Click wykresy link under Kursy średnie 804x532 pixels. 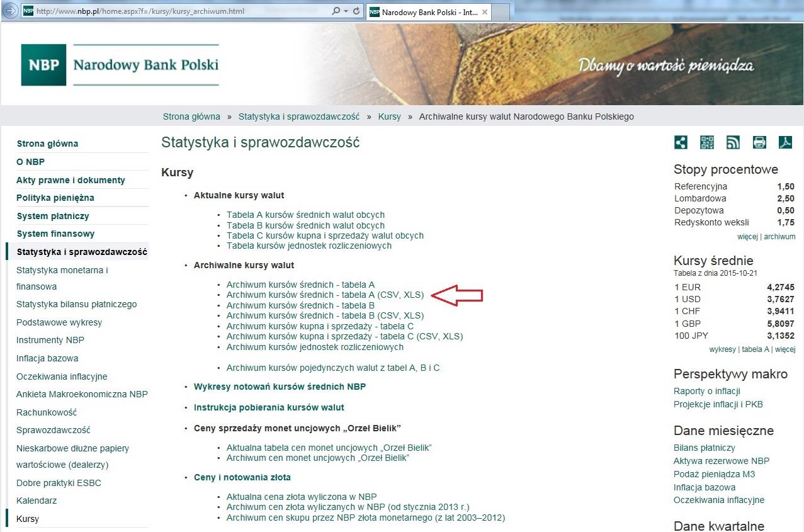click(722, 349)
